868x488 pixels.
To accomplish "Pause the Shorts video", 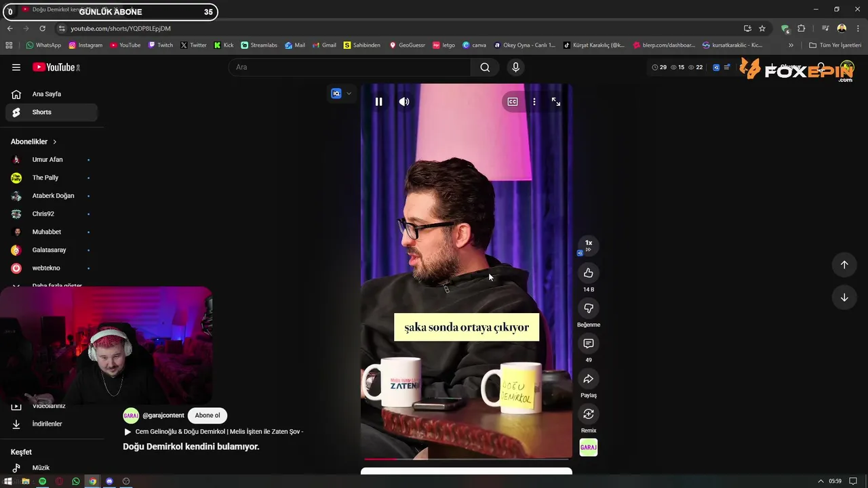I will click(x=378, y=102).
